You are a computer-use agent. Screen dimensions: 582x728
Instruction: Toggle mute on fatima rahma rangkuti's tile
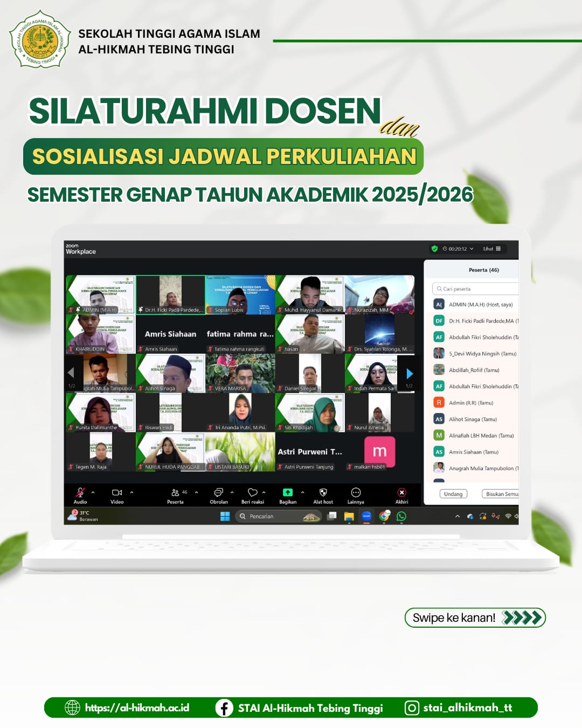tap(211, 348)
